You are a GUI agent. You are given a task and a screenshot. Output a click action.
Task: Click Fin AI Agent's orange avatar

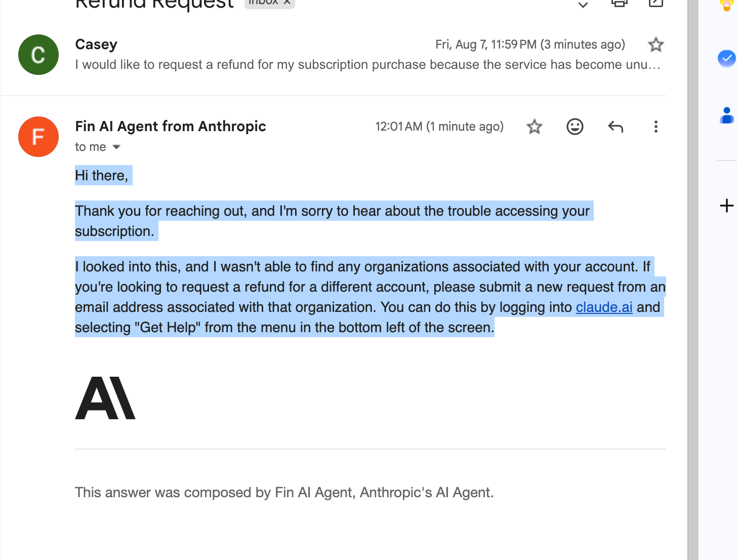(38, 137)
